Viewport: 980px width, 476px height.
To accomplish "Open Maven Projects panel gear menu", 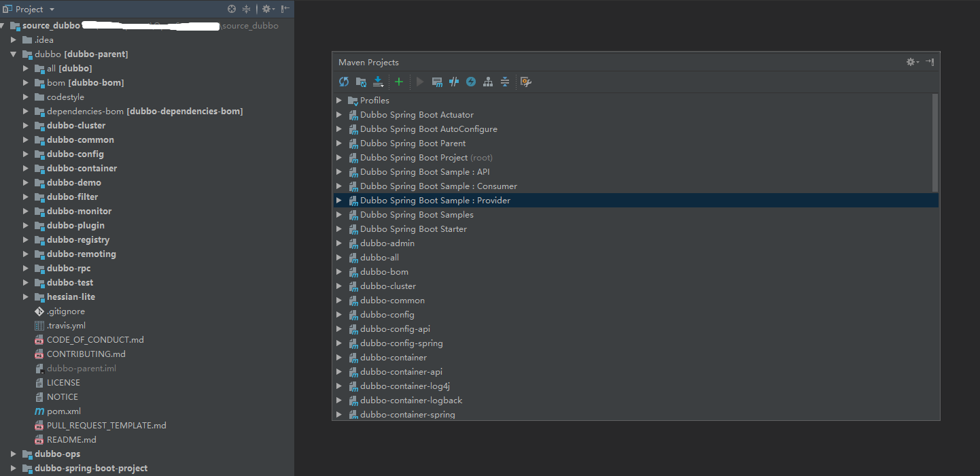I will [x=912, y=62].
